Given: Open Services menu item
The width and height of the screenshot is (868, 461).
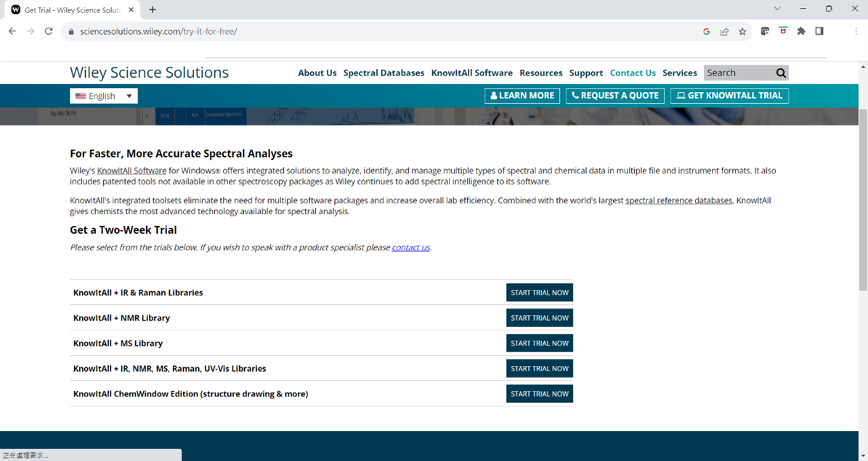Looking at the screenshot, I should [680, 73].
